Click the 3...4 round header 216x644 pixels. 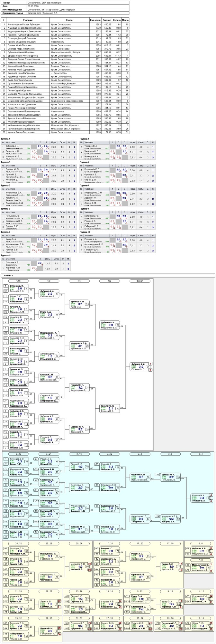[200, 454]
